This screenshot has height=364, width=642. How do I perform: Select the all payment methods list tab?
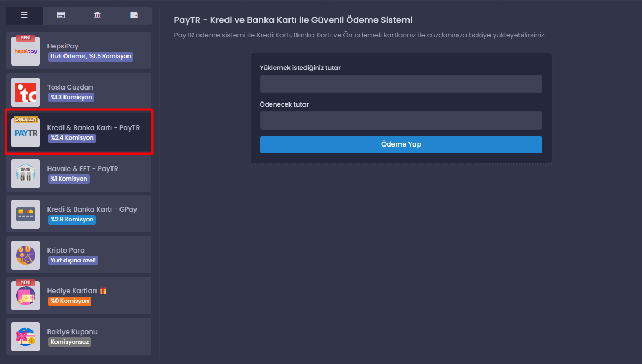pyautogui.click(x=24, y=15)
